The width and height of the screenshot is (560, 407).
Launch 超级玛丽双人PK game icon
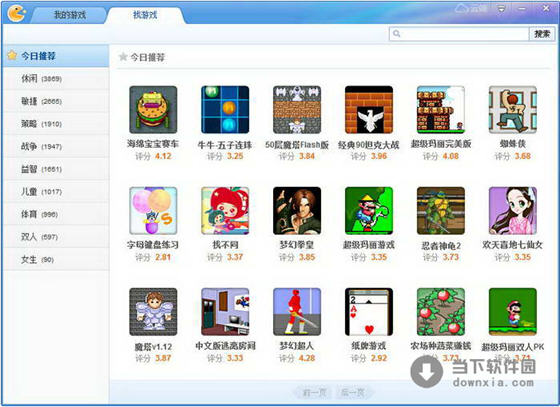tap(513, 312)
